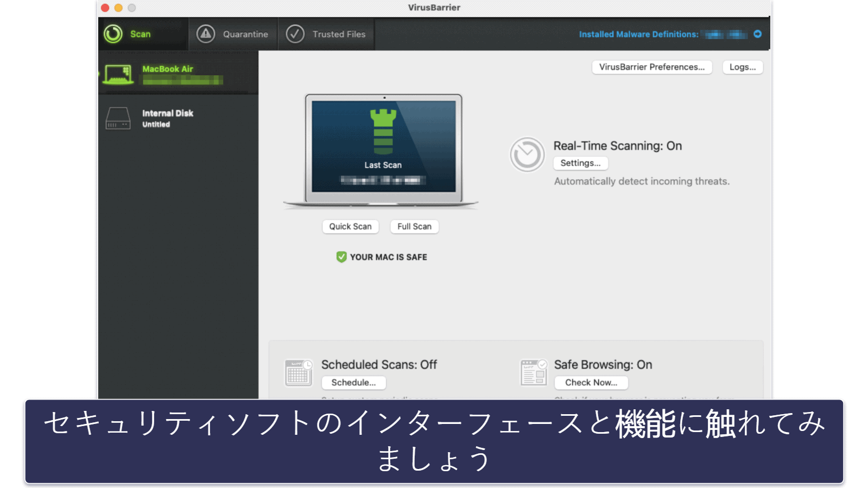The width and height of the screenshot is (868, 488).
Task: Open the Schedule settings
Action: (x=354, y=383)
